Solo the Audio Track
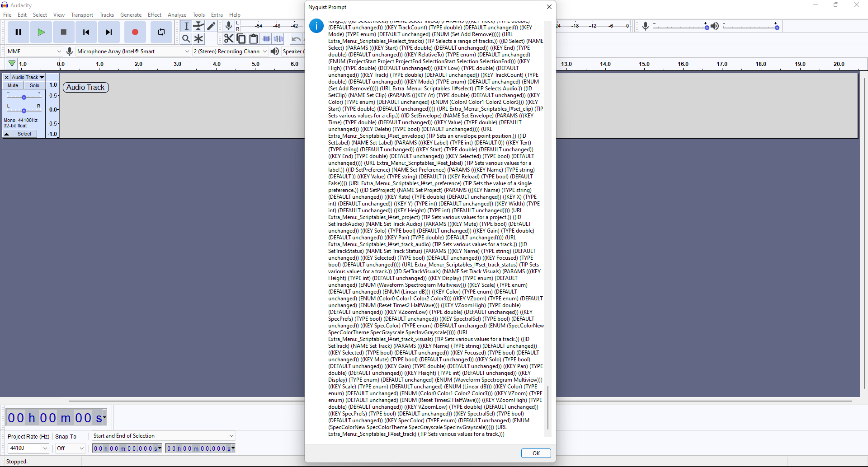Image resolution: width=868 pixels, height=467 pixels. coord(34,85)
